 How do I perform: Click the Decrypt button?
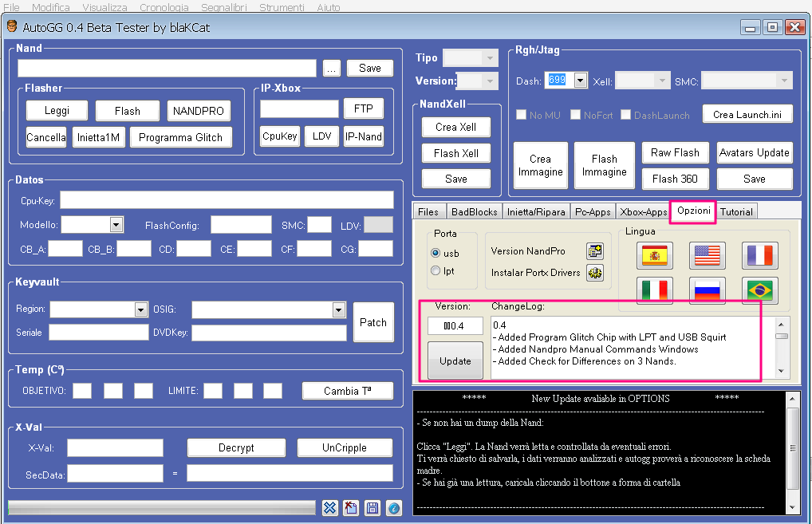236,447
